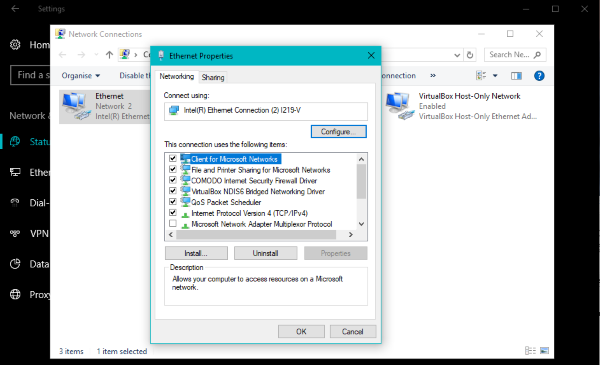Click the QoS Packet Scheduler item icon
600x365 pixels.
[185, 202]
